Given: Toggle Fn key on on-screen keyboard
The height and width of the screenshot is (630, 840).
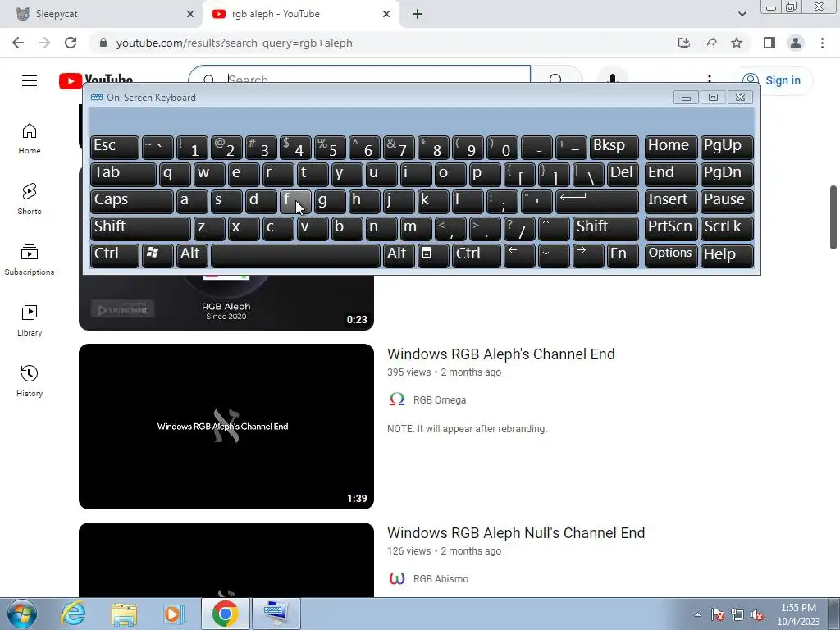Looking at the screenshot, I should pyautogui.click(x=623, y=254).
